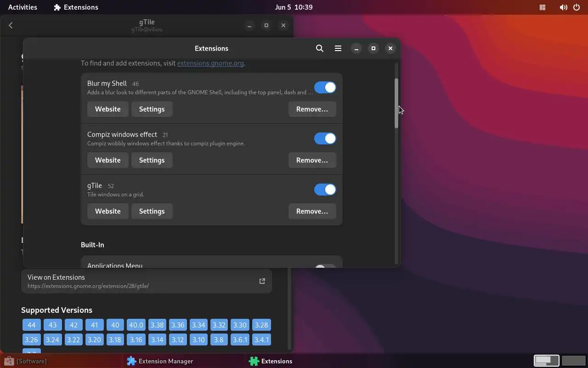Go back in the gTile details window
Image resolution: width=588 pixels, height=368 pixels.
point(11,25)
